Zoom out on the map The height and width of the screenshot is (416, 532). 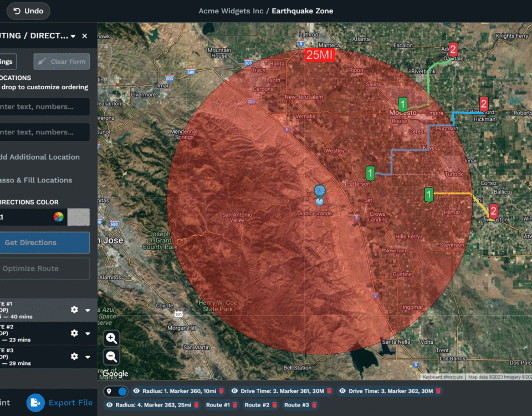(x=112, y=357)
